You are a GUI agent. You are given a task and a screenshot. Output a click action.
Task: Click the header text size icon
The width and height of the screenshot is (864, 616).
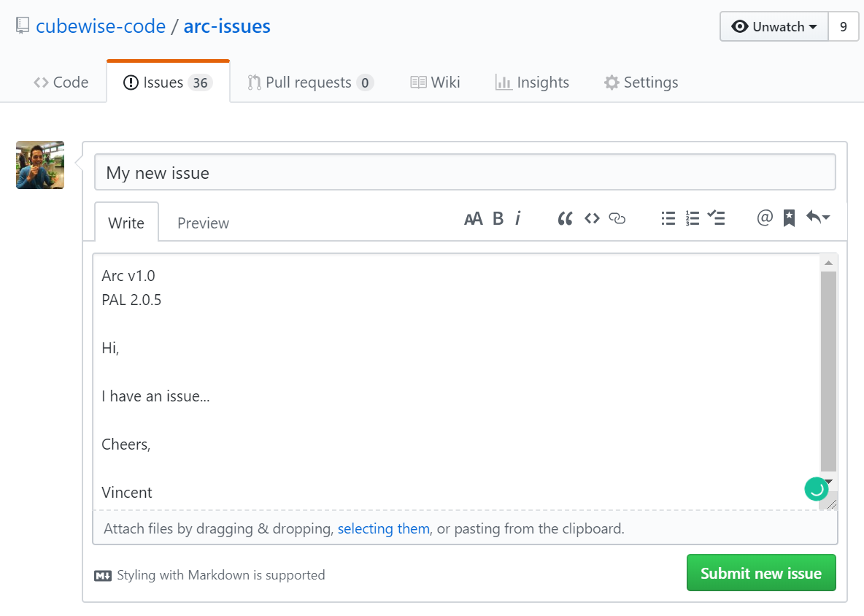coord(473,218)
